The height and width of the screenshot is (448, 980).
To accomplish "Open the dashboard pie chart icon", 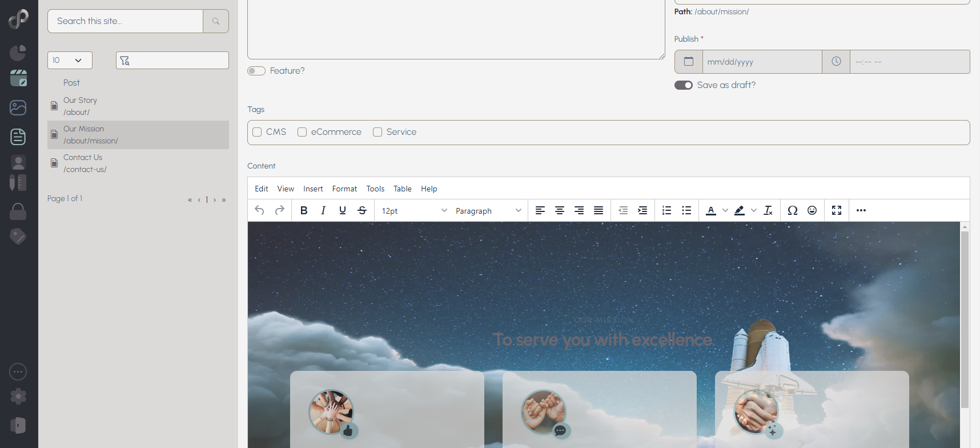I will click(x=18, y=53).
